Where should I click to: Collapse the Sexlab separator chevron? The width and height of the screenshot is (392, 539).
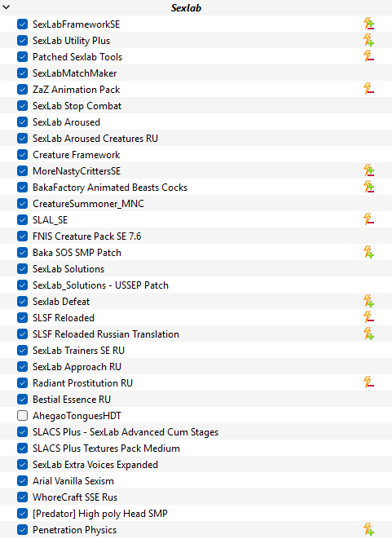[x=7, y=7]
